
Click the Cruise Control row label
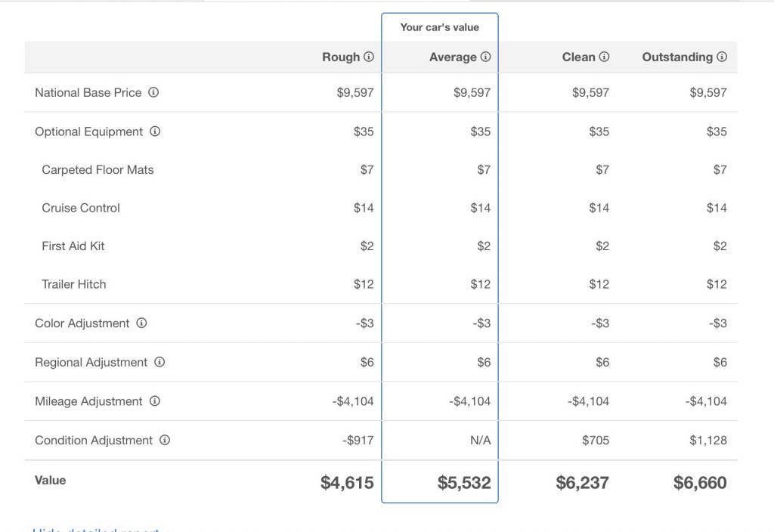pos(81,208)
